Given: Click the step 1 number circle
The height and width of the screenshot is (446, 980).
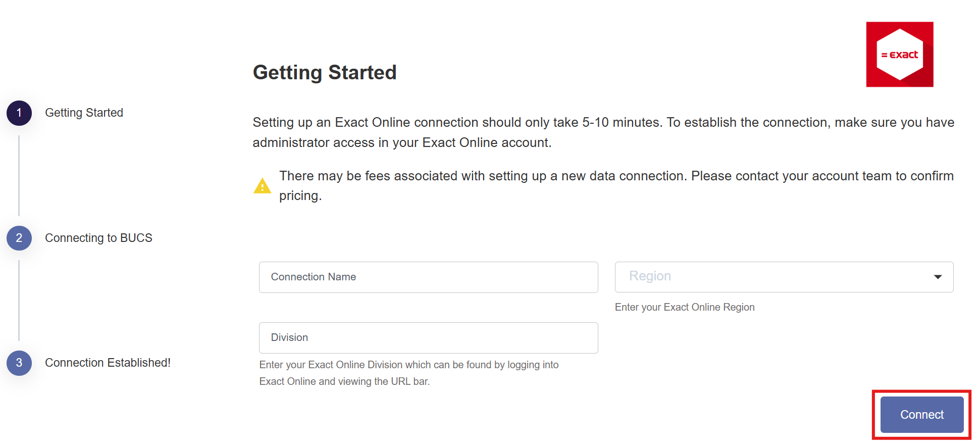Looking at the screenshot, I should (19, 113).
